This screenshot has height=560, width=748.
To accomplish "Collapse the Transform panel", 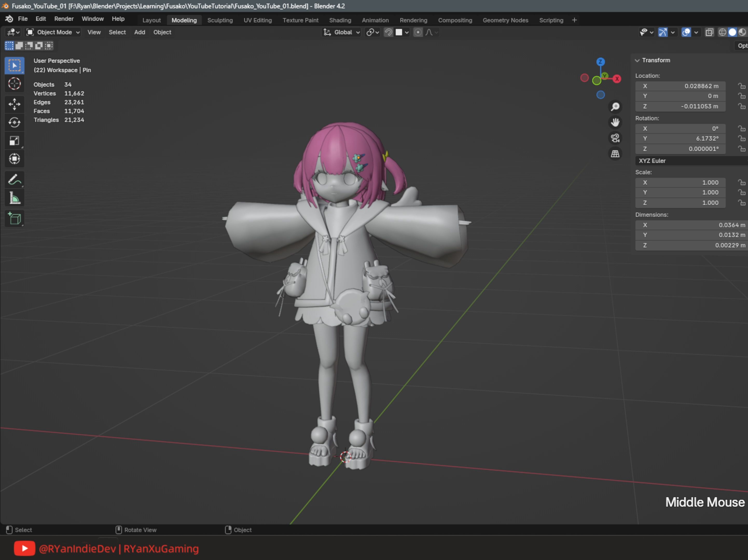I will click(x=638, y=60).
